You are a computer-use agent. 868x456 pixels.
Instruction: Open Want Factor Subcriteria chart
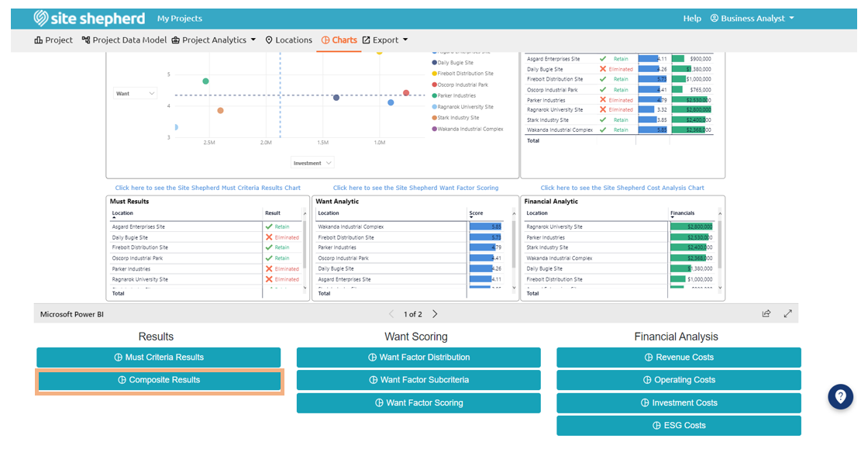pyautogui.click(x=418, y=380)
